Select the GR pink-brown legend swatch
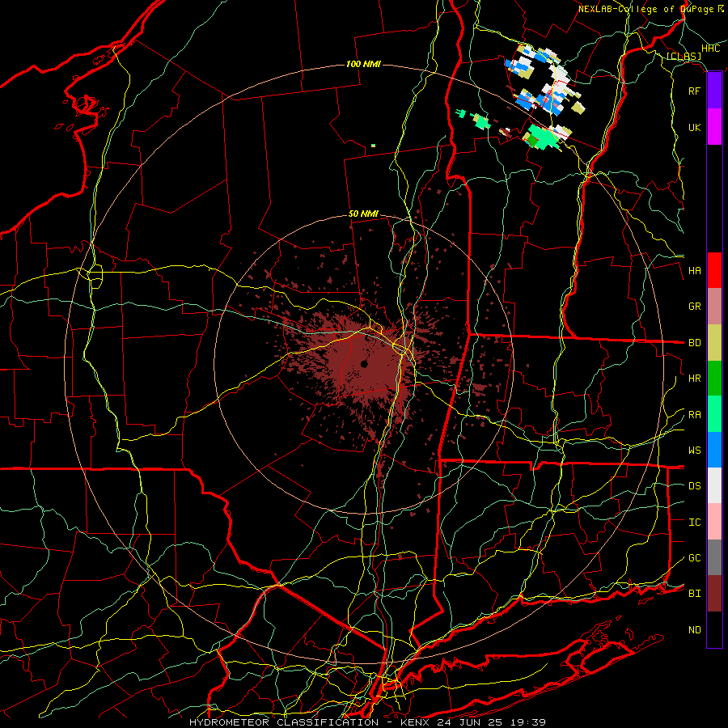 (714, 307)
